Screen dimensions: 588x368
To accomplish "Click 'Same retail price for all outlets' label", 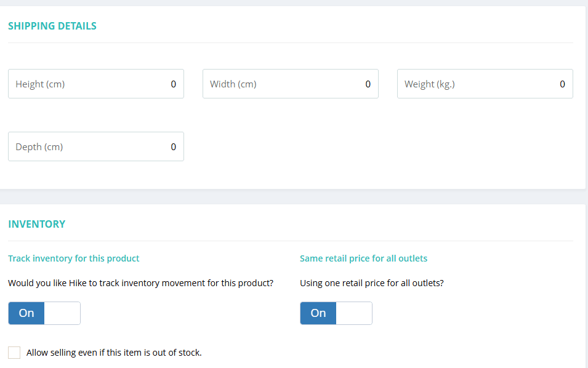I will 363,258.
